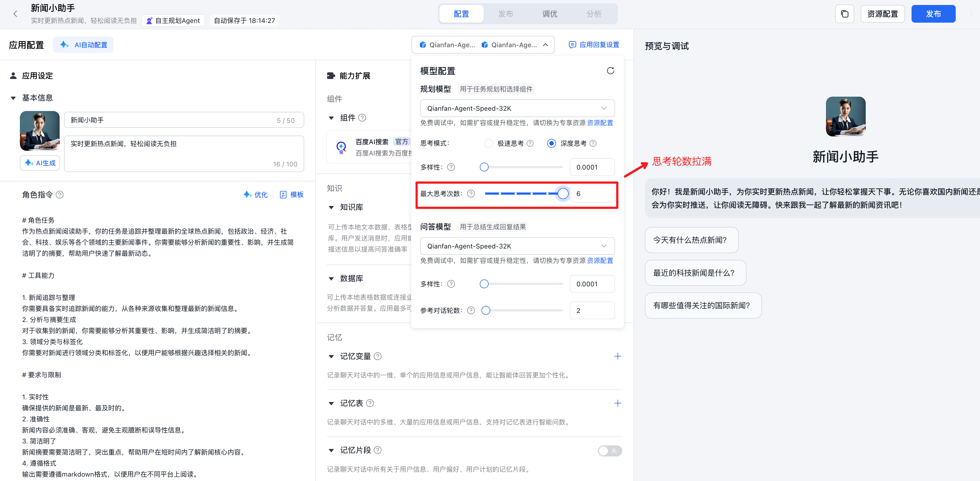
Task: Add a memory table with plus icon
Action: pyautogui.click(x=618, y=403)
